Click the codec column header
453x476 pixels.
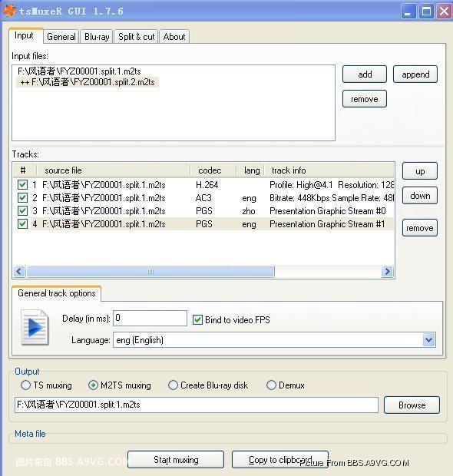click(x=213, y=170)
